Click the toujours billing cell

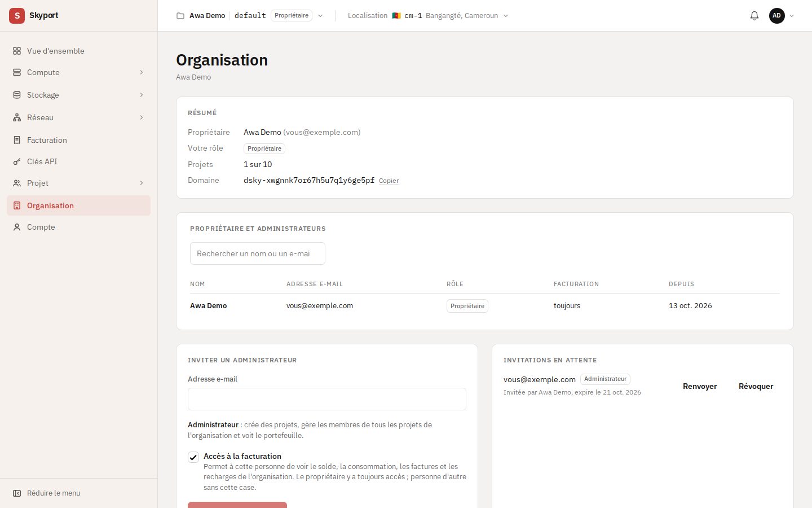coord(567,306)
